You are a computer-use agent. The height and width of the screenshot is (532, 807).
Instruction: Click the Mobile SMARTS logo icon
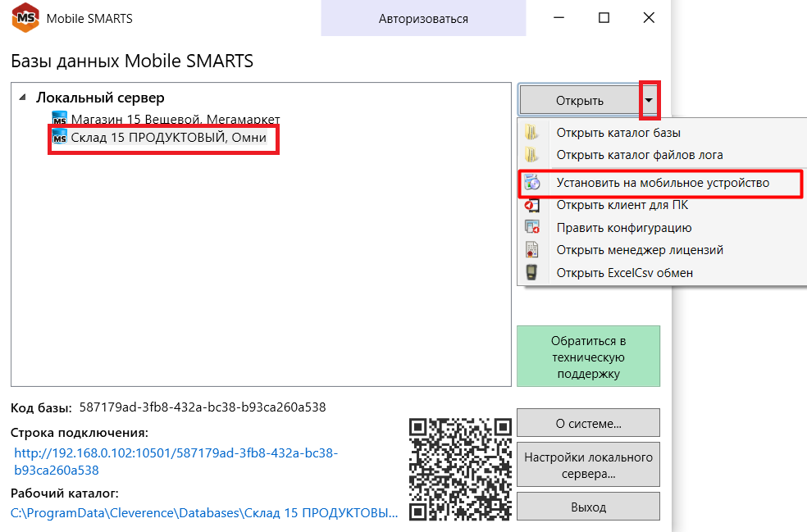25,18
